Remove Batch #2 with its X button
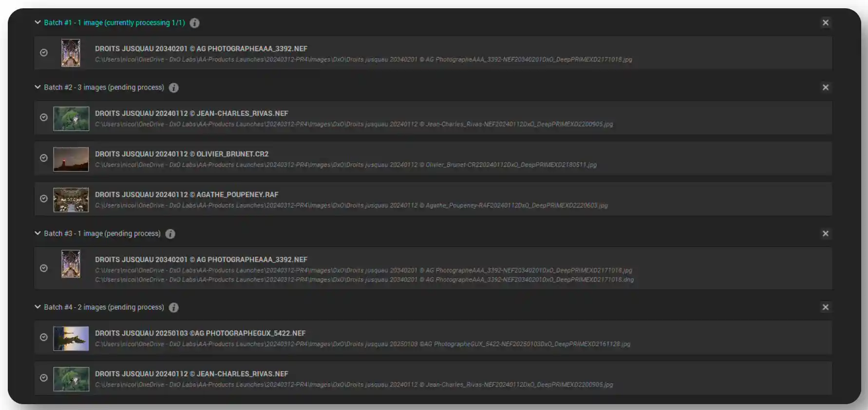Screen dimensions: 868x410 point(825,87)
